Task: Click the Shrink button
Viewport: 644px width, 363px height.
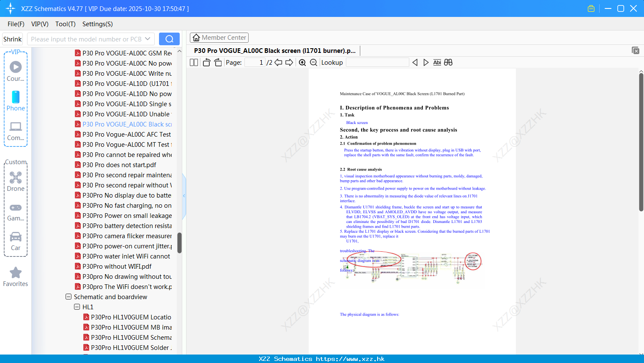Action: pyautogui.click(x=13, y=39)
